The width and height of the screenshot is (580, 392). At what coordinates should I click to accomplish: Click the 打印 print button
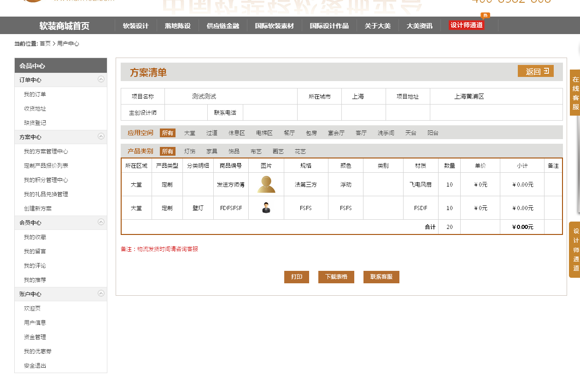(296, 277)
